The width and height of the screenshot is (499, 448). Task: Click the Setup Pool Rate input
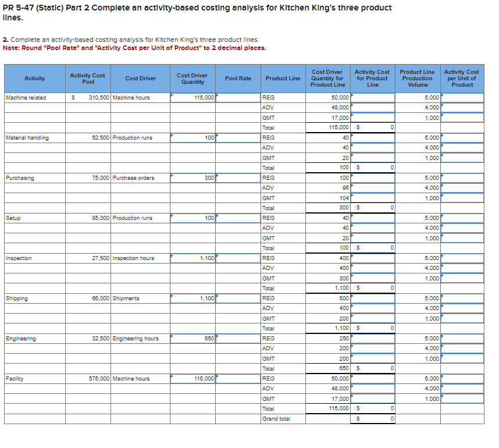click(x=238, y=218)
